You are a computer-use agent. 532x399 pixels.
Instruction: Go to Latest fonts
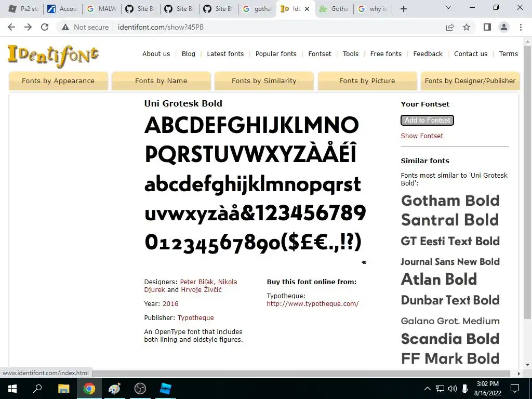coord(225,54)
